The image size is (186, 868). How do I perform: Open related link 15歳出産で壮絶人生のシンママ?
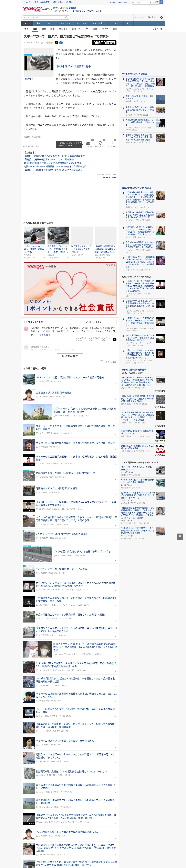tap(53, 163)
